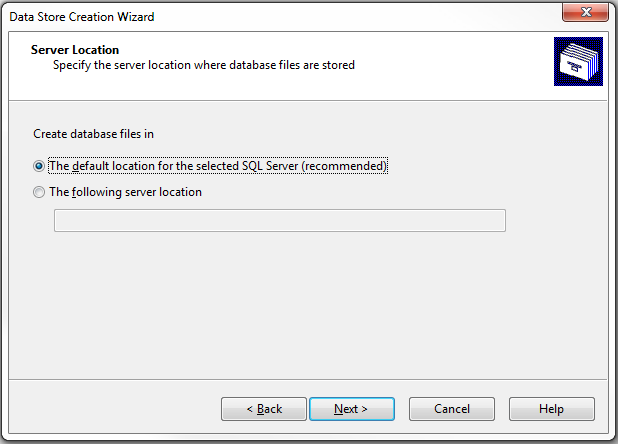Viewport: 618px width, 444px height.
Task: Click the data store wizard icon
Action: tap(578, 61)
